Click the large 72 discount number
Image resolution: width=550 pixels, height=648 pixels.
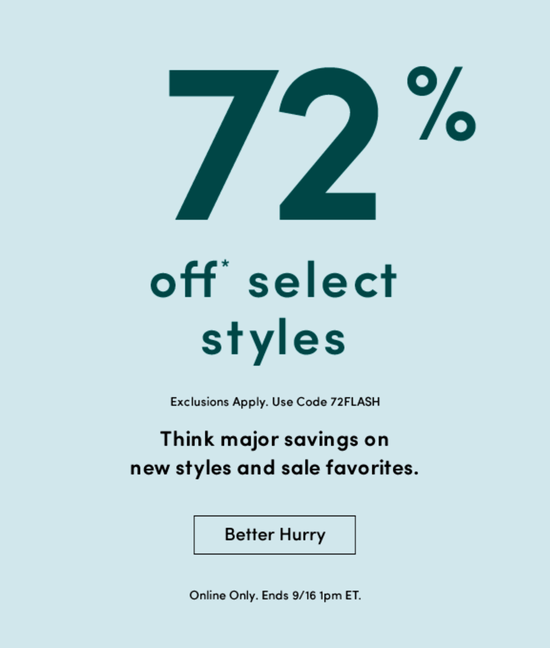click(273, 144)
